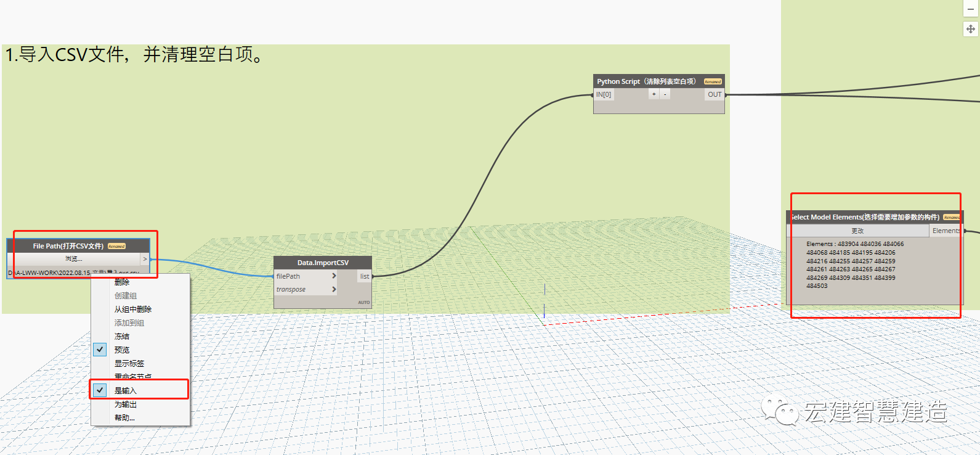Screen dimensions: 980x455
Task: Click the list output port of Data.ImportCSV
Action: coord(365,276)
